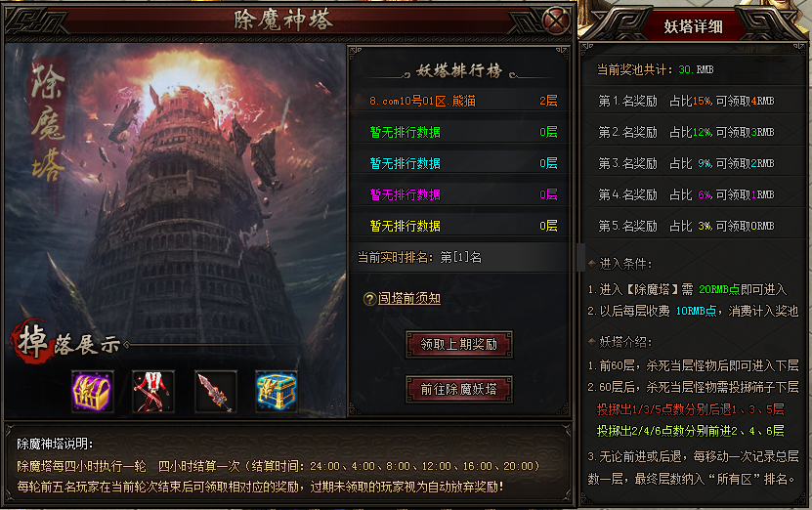Click the diamond marker beside 妖塔介绍
The height and width of the screenshot is (510, 812).
pos(592,342)
